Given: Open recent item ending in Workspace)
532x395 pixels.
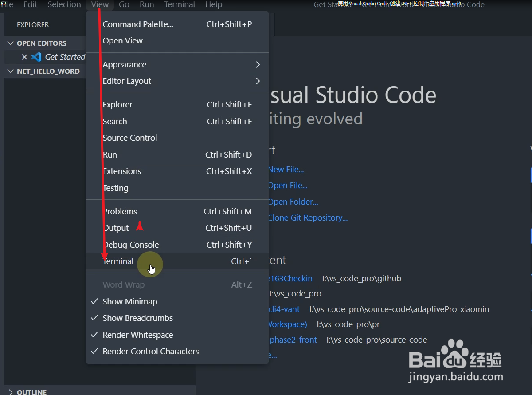Looking at the screenshot, I should click(x=288, y=324).
